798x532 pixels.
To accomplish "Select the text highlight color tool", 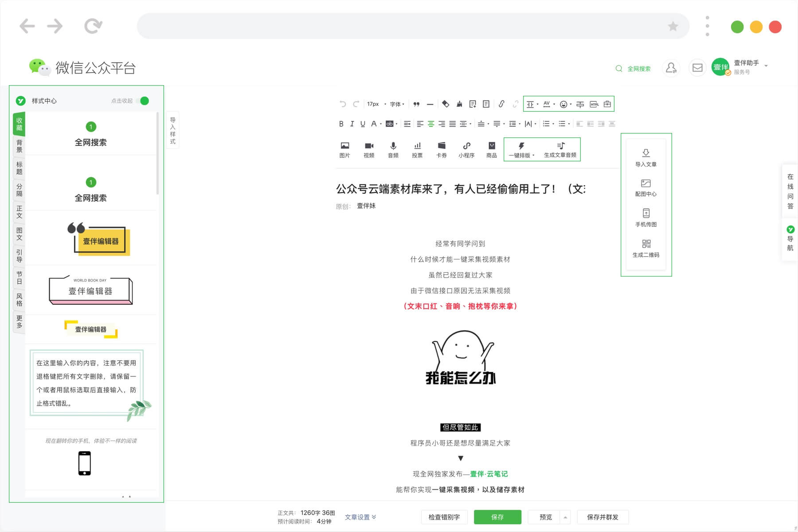I will tap(389, 123).
